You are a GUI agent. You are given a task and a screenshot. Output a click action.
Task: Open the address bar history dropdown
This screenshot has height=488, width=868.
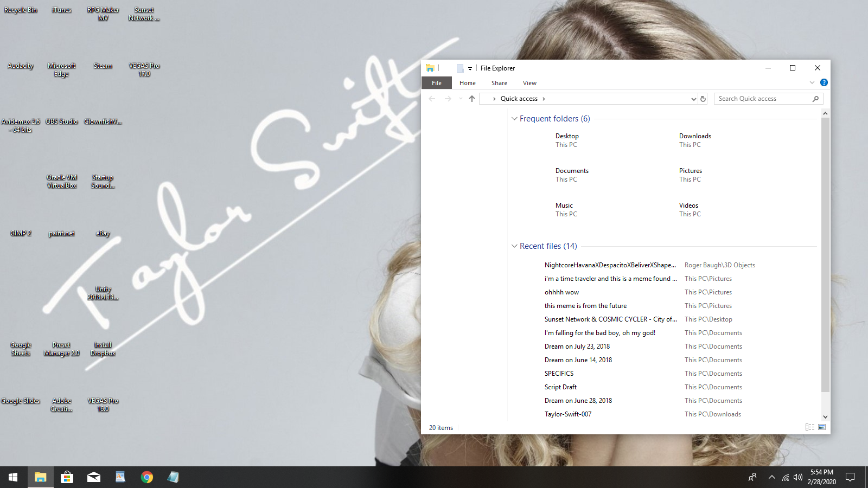[x=693, y=99]
